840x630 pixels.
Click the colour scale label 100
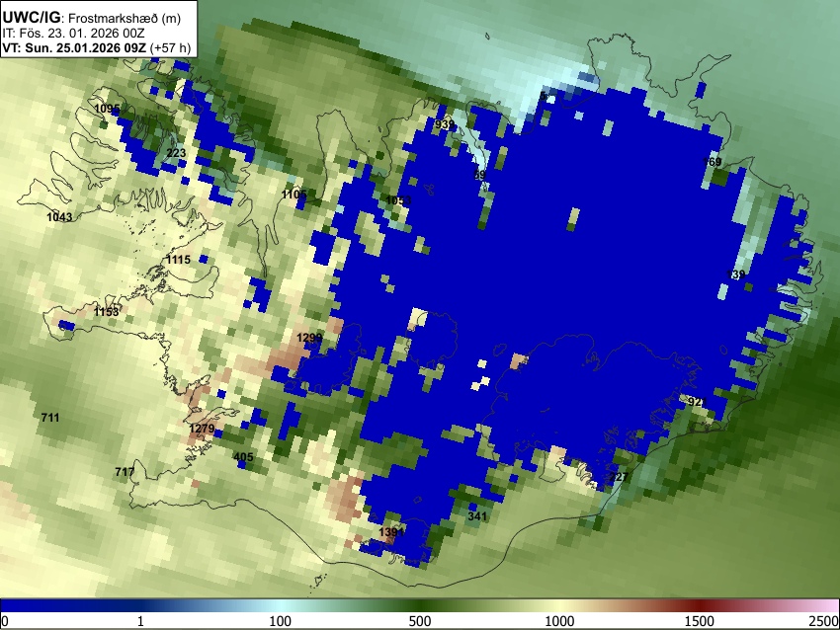tap(281, 621)
